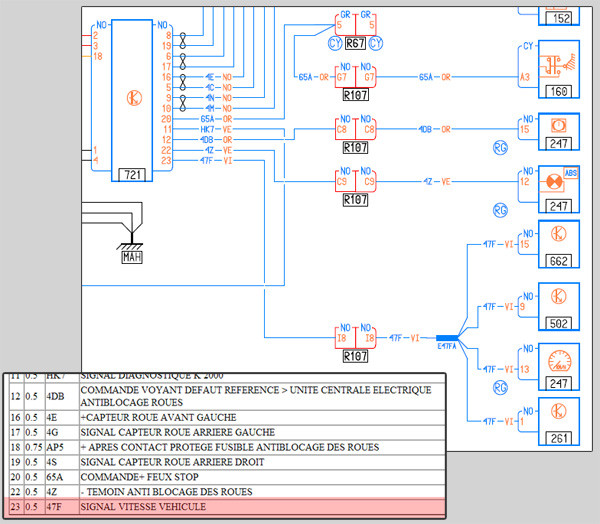Select the MAH ground label
600x524 pixels.
[132, 257]
